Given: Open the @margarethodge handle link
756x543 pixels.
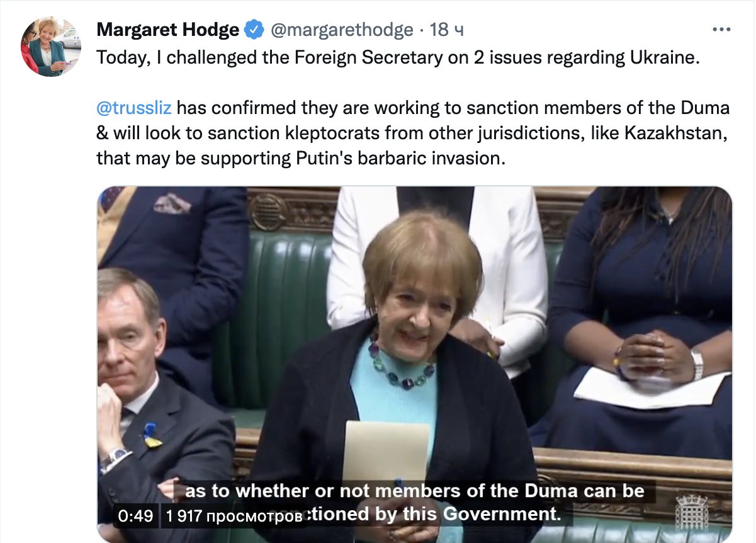Looking at the screenshot, I should tap(342, 30).
